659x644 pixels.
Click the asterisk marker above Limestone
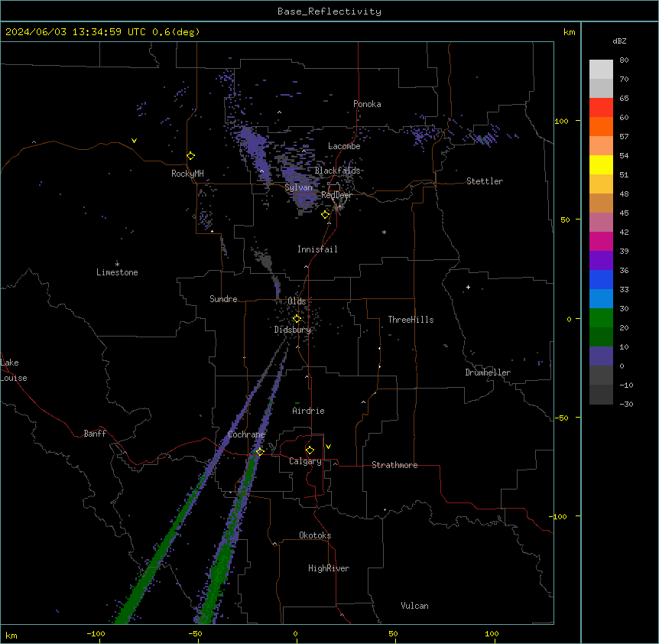click(x=117, y=264)
